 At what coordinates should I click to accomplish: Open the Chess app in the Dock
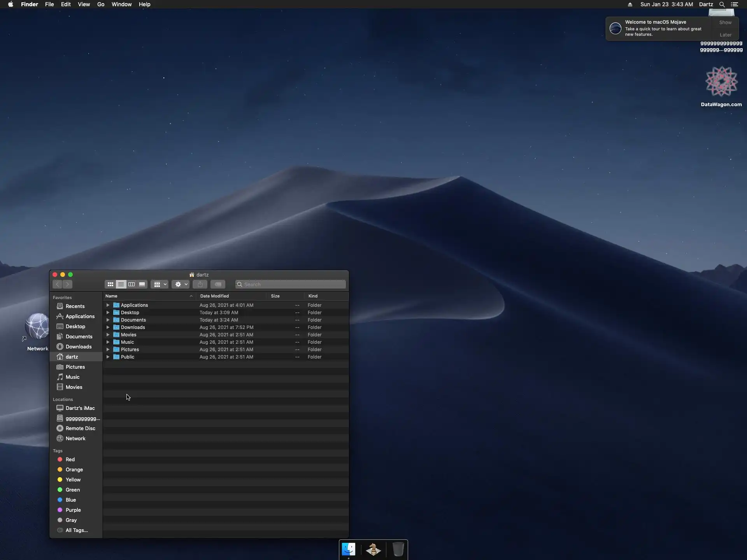[x=373, y=549]
